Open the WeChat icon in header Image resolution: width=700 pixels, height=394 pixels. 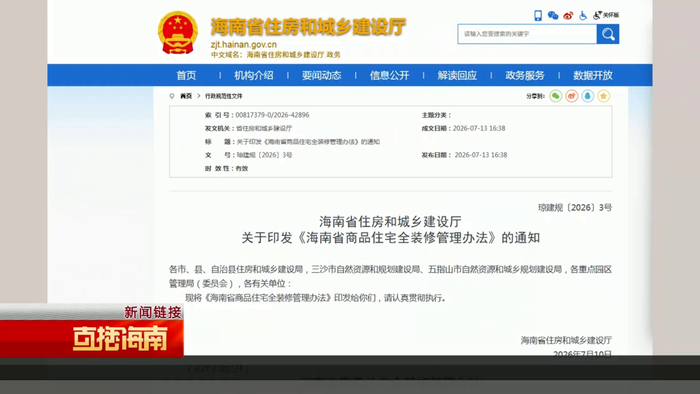pos(553,16)
